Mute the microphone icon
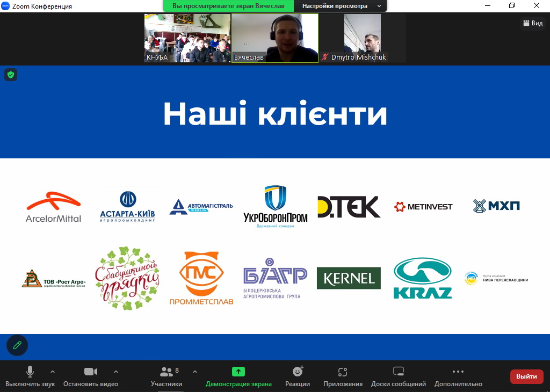The width and height of the screenshot is (550, 392). pyautogui.click(x=30, y=372)
